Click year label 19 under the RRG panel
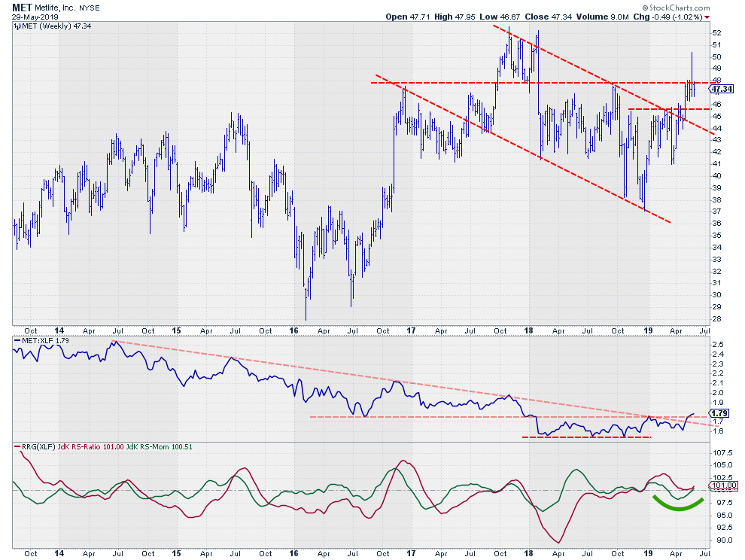This screenshot has height=560, width=745. point(648,553)
